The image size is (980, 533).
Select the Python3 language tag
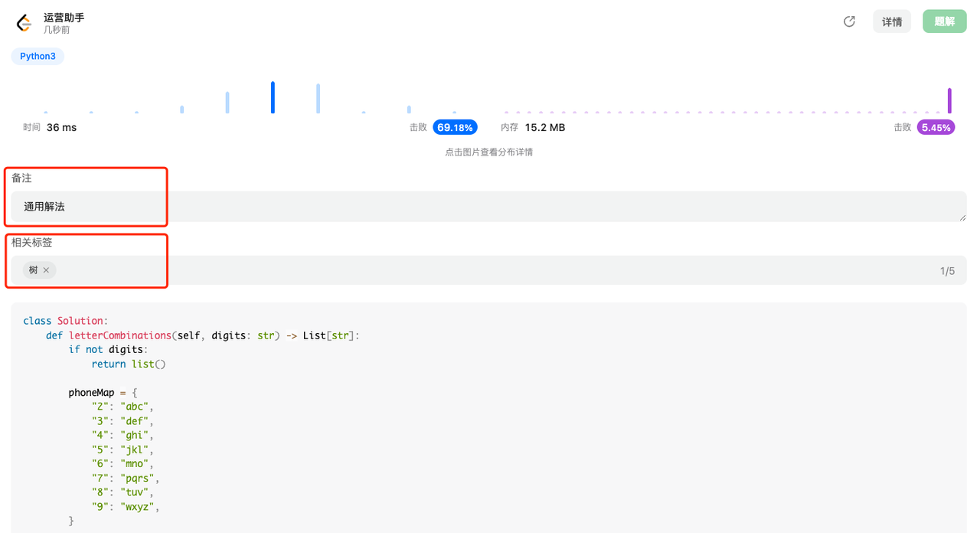[38, 56]
